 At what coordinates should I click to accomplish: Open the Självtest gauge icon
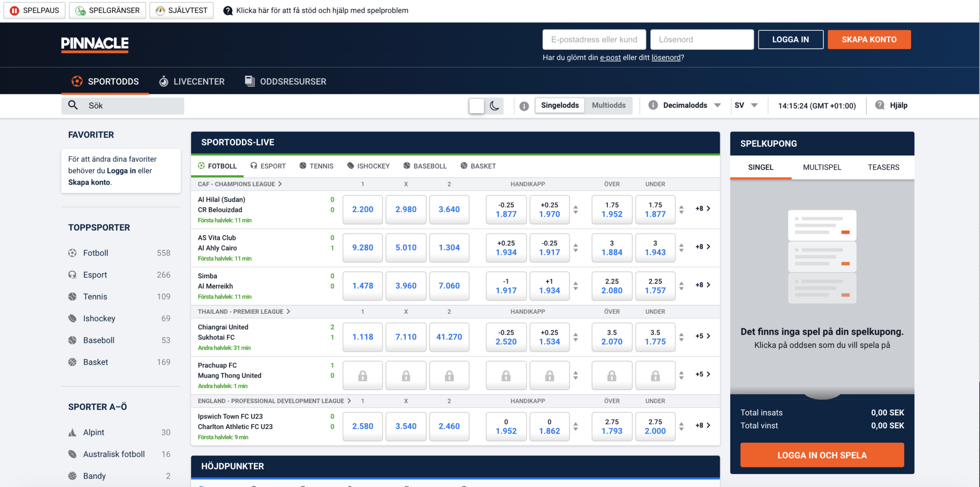tap(160, 10)
